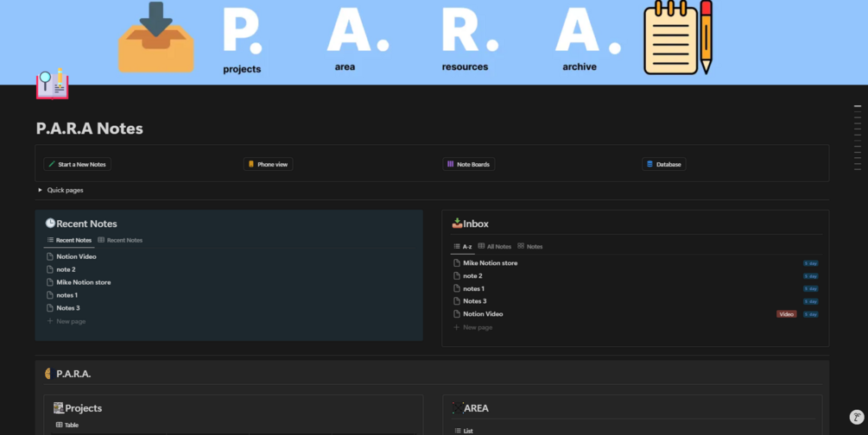Click the AREA section icon
Screen dimensions: 868x435
[457, 408]
